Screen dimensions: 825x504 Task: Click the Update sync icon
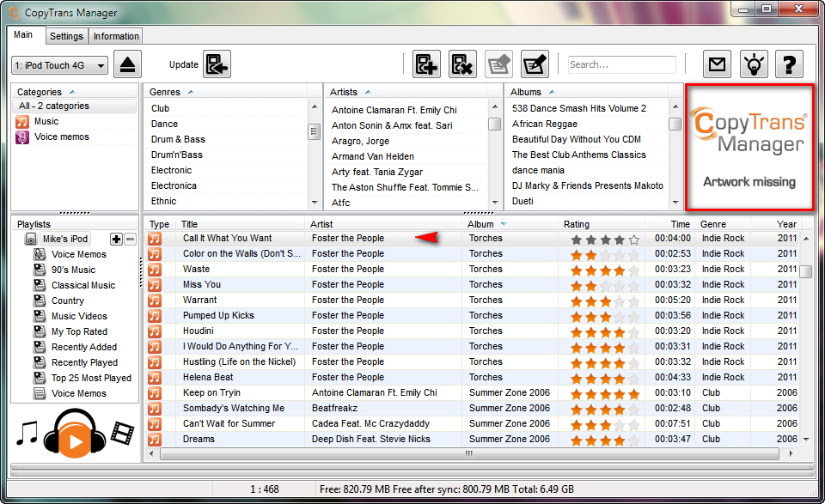[217, 64]
